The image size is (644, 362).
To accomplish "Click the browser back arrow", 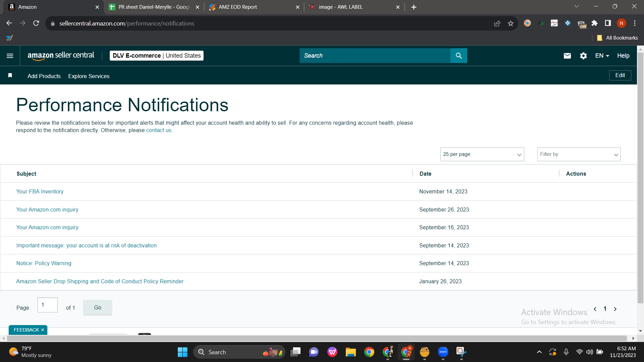I will (x=9, y=23).
